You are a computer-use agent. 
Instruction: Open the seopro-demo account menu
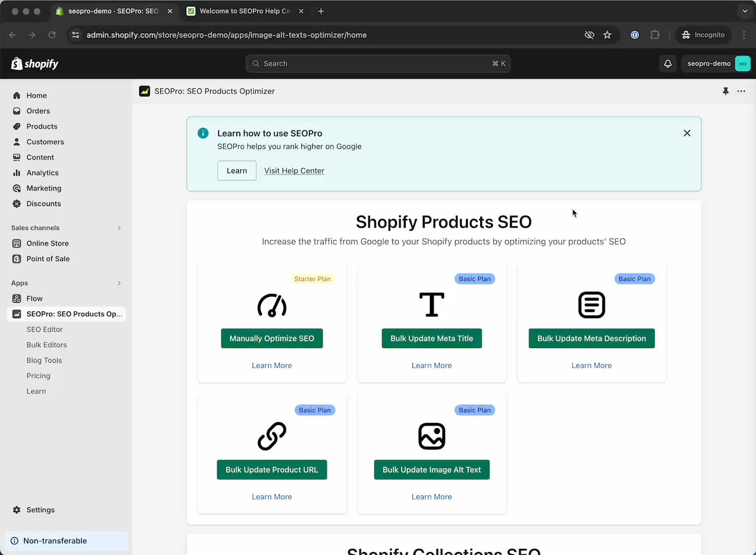tap(716, 64)
